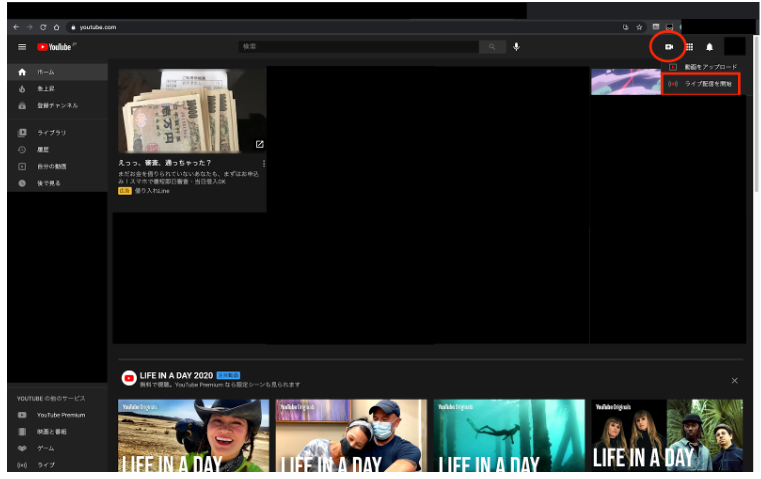Open YouTube Premium in sidebar
The height and width of the screenshot is (479, 761).
coord(60,415)
